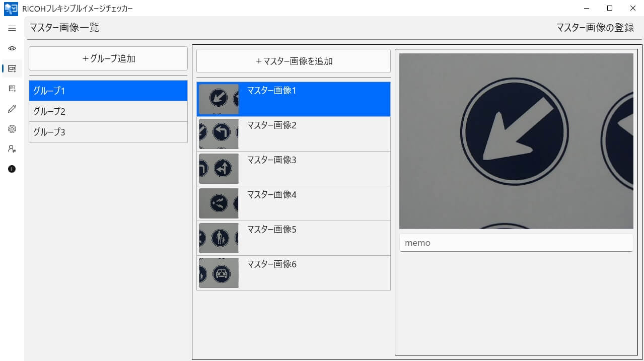The height and width of the screenshot is (361, 644).
Task: Pick the マスター画像5 pedestrian sign item
Action: coord(294,238)
